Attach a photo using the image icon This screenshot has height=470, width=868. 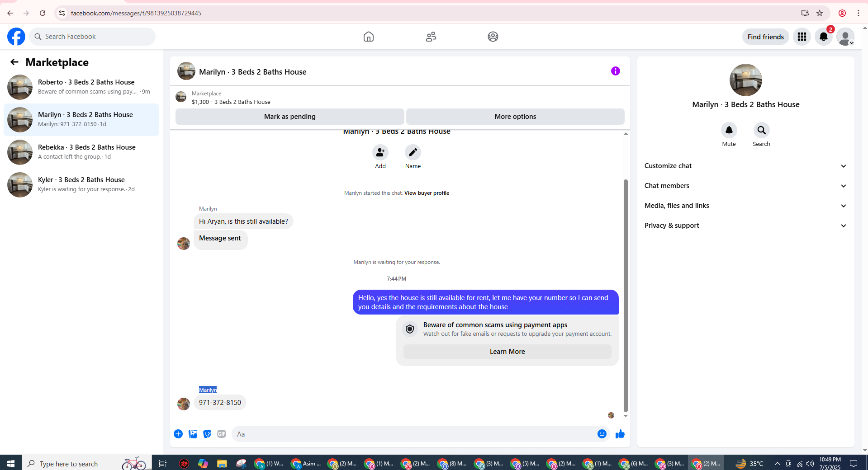[193, 434]
